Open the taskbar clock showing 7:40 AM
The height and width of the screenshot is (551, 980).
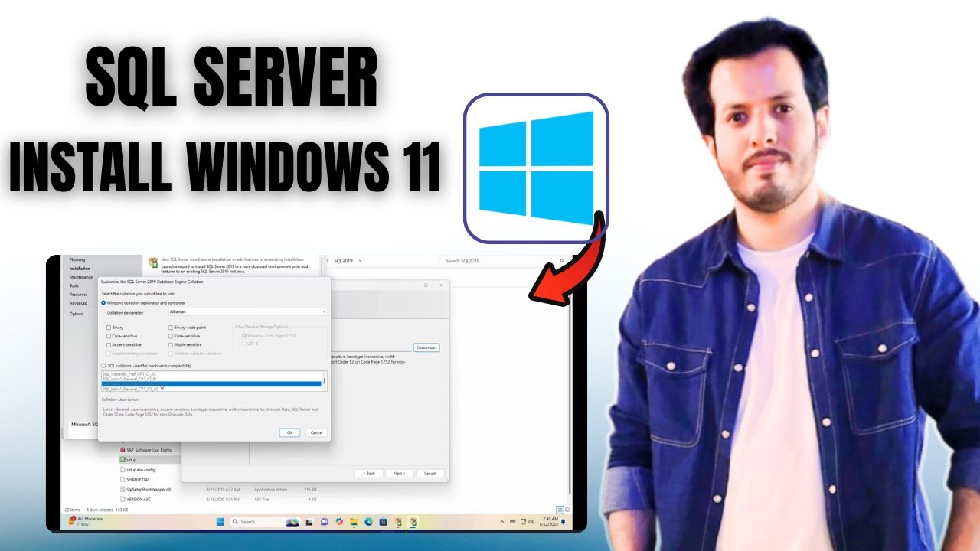tap(549, 522)
